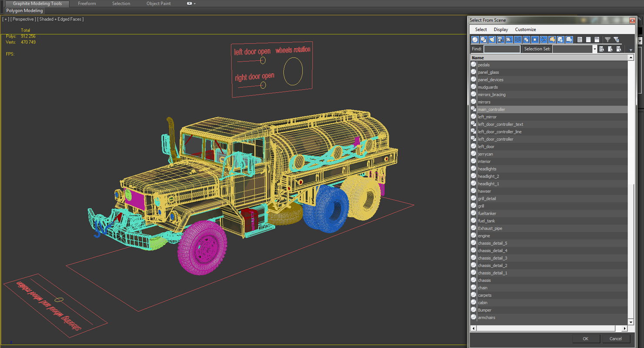
Task: Toggle Display Groups filter button
Action: click(x=526, y=40)
